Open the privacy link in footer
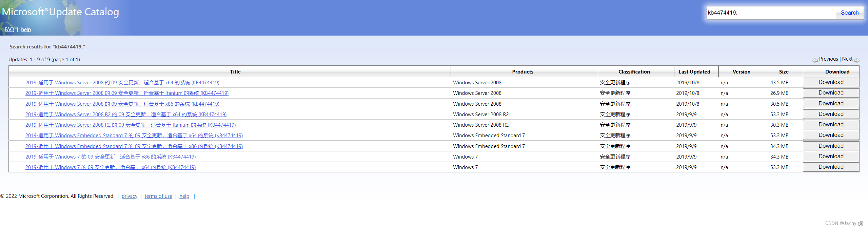This screenshot has height=229, width=868. pos(130,196)
